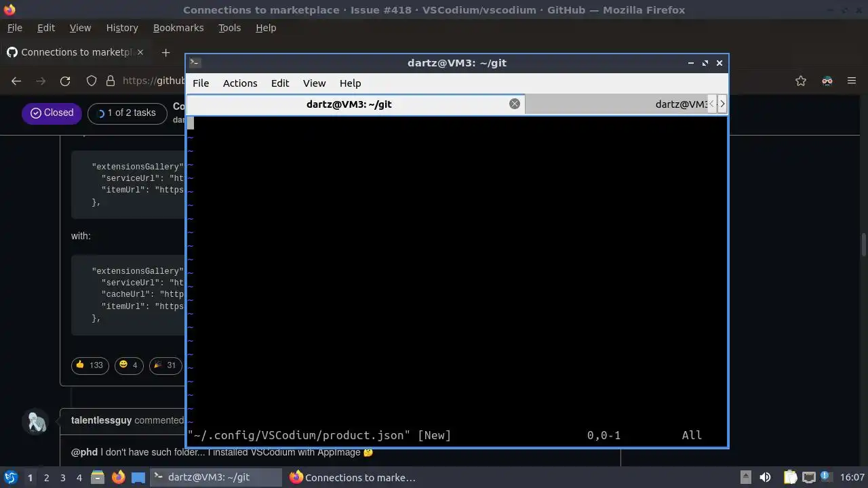The image size is (868, 488).
Task: Switch to workspace 4
Action: coord(79,478)
